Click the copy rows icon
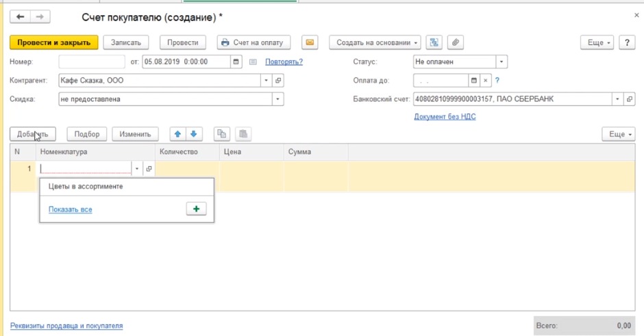 (x=221, y=134)
